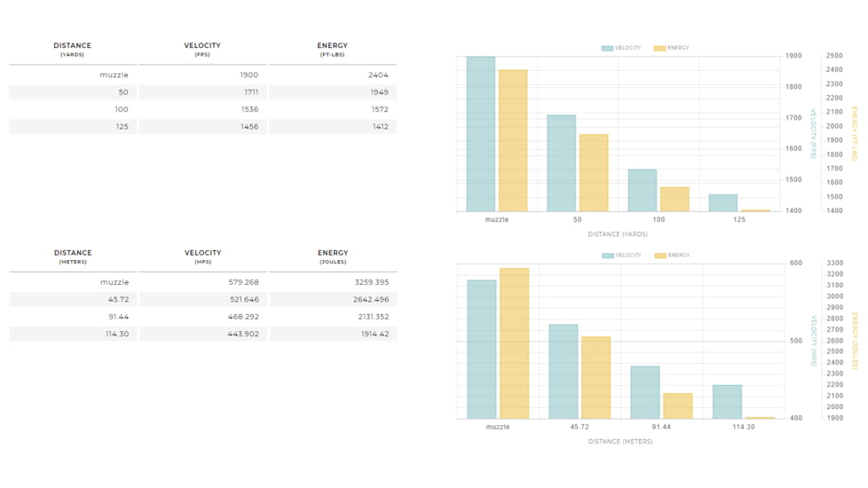Toggle the VELOCITY legend in the meters chart
The width and height of the screenshot is (868, 488).
[621, 256]
